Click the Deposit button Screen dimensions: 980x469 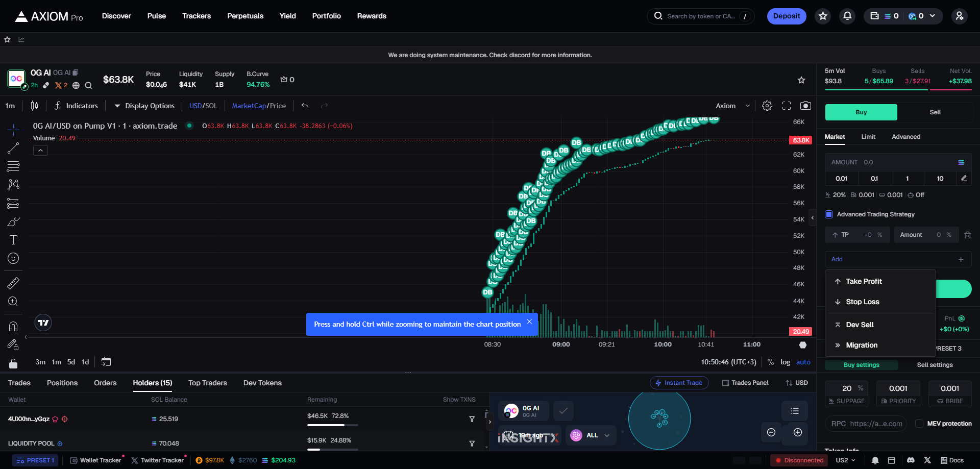pos(787,16)
